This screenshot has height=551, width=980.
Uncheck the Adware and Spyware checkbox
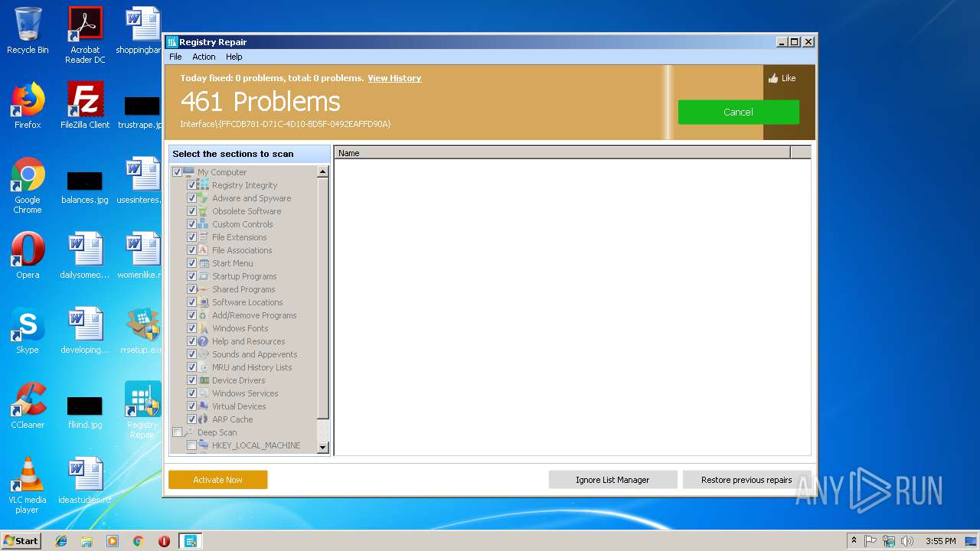point(191,198)
